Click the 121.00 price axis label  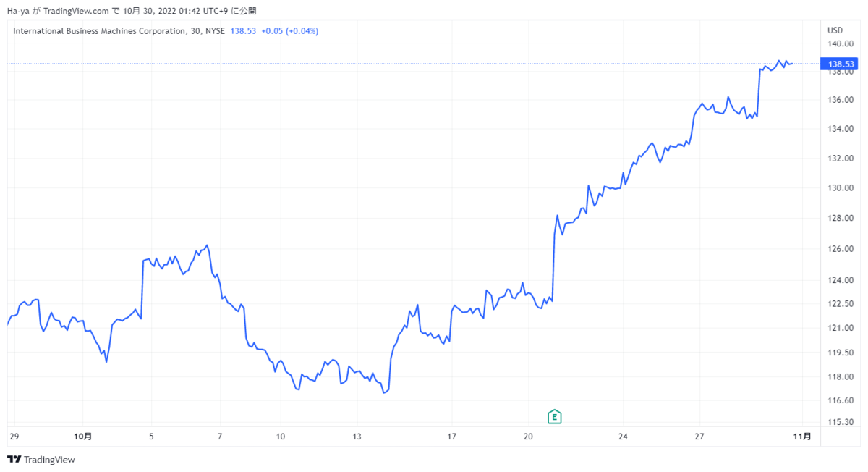coord(841,328)
